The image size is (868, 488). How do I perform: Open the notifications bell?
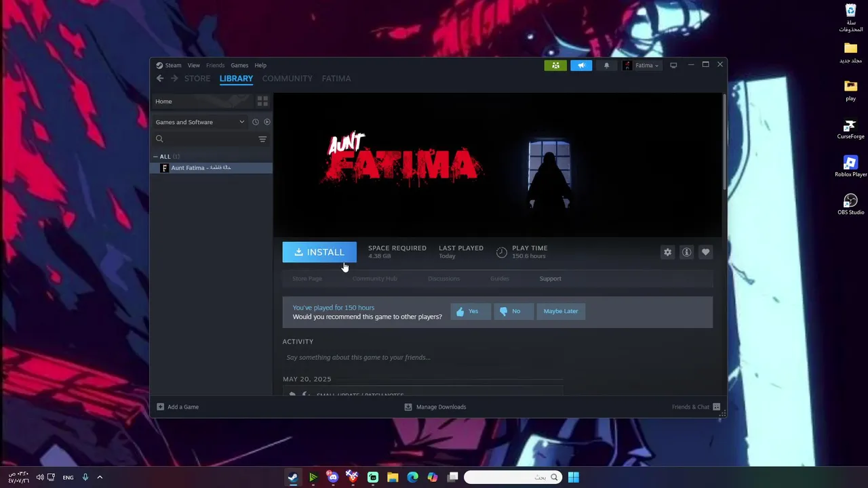point(606,65)
